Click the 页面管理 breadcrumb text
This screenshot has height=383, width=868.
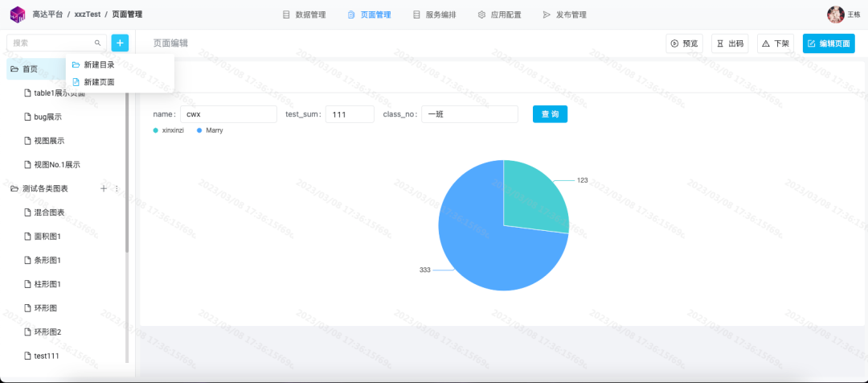tap(127, 14)
